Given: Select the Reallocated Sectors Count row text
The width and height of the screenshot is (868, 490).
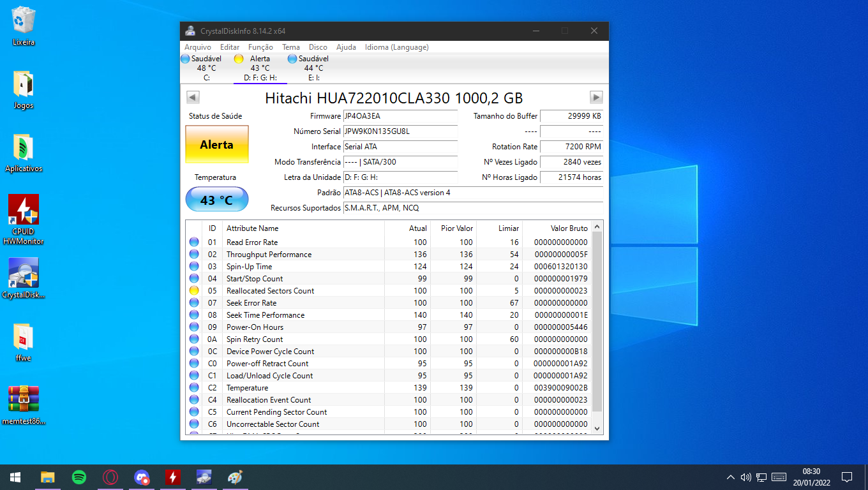Looking at the screenshot, I should pos(270,291).
